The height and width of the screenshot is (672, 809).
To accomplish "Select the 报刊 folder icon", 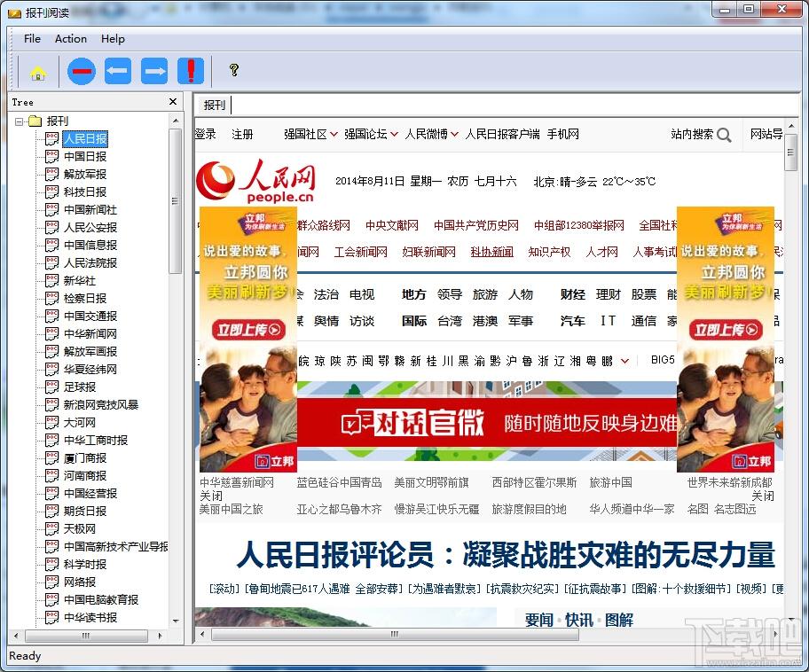I will point(35,121).
